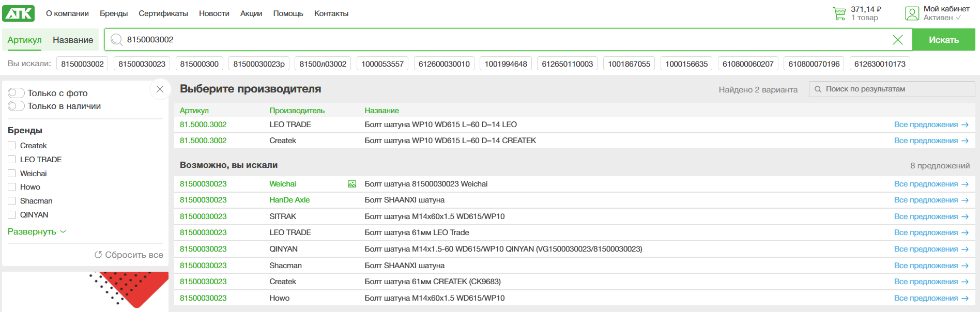Screen dimensions: 980x312
Task: Switch to Артикул search tab
Action: 24,40
